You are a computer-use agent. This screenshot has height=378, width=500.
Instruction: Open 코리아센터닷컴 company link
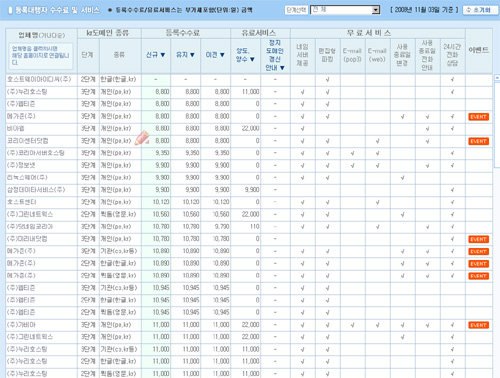click(28, 141)
